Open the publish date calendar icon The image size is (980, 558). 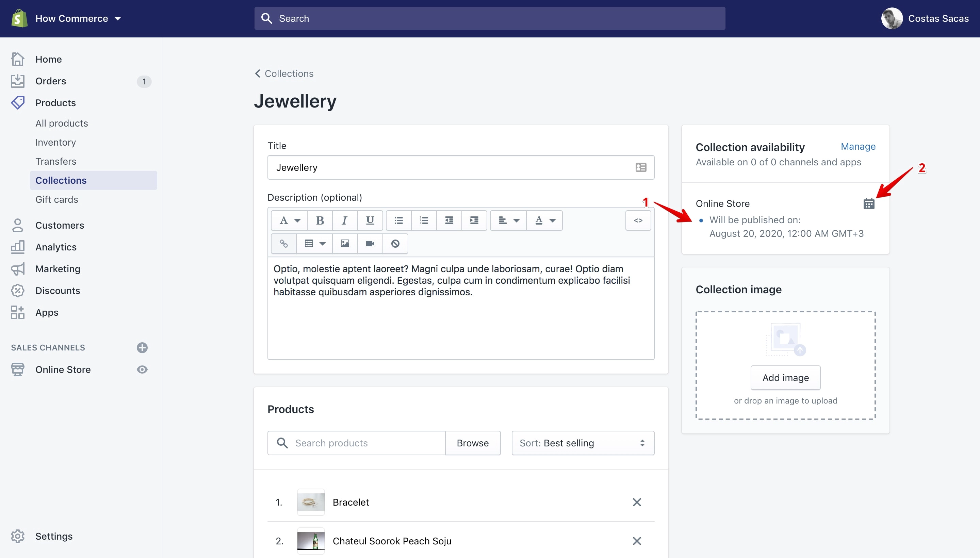click(868, 203)
